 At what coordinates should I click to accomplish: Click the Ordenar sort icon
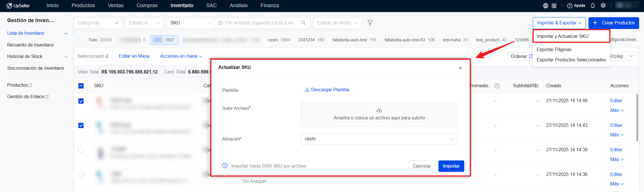point(530,56)
